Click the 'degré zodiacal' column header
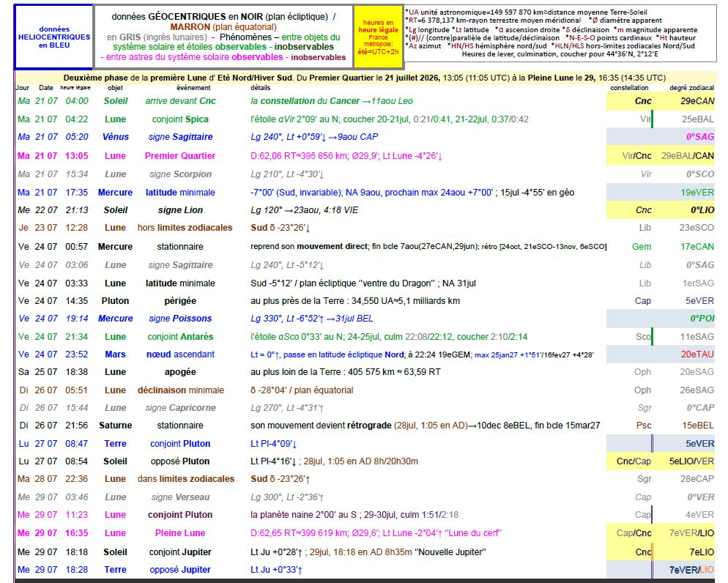 [x=692, y=88]
